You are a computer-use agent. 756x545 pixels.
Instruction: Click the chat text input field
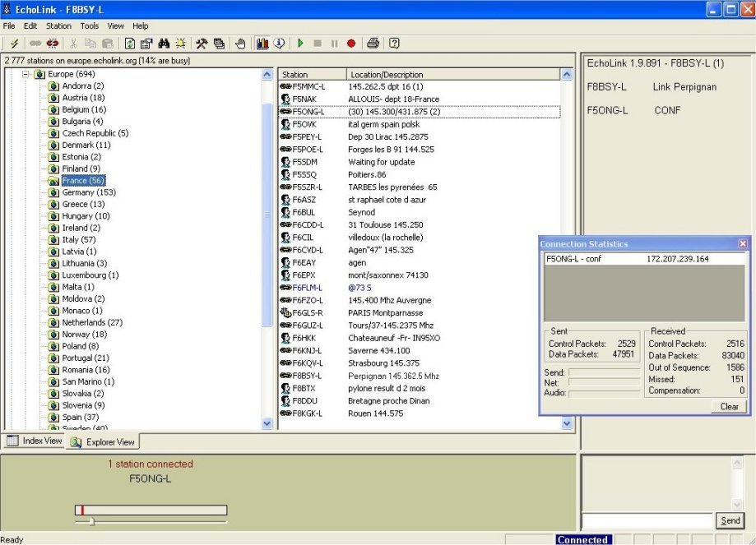coord(647,521)
